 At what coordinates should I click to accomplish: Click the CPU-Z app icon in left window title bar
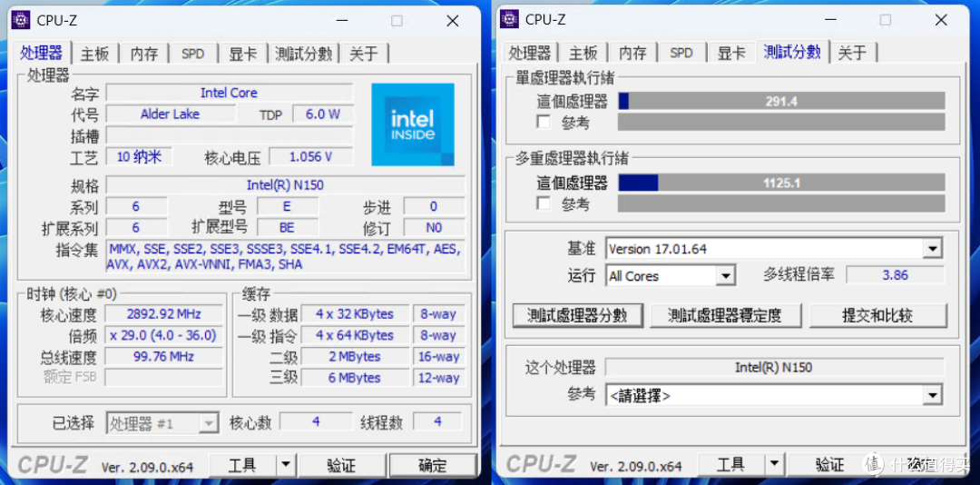pyautogui.click(x=21, y=20)
